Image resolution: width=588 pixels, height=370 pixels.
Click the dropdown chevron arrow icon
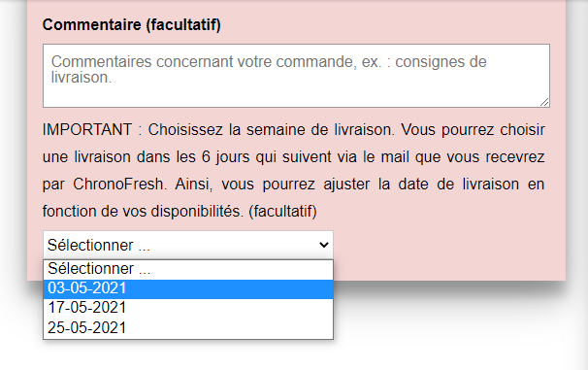tap(324, 245)
